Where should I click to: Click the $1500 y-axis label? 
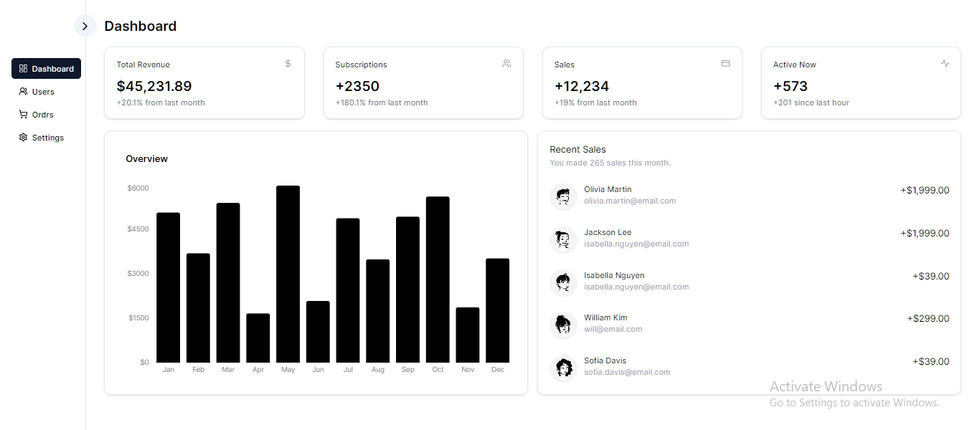138,317
